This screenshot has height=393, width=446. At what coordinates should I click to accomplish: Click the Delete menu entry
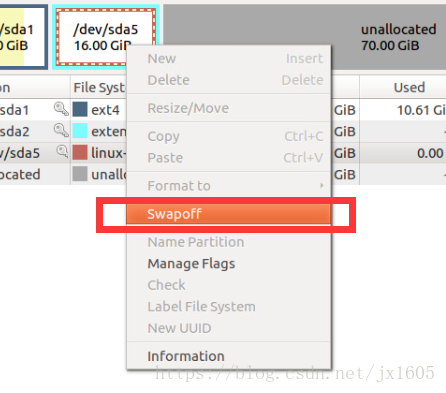pyautogui.click(x=229, y=80)
